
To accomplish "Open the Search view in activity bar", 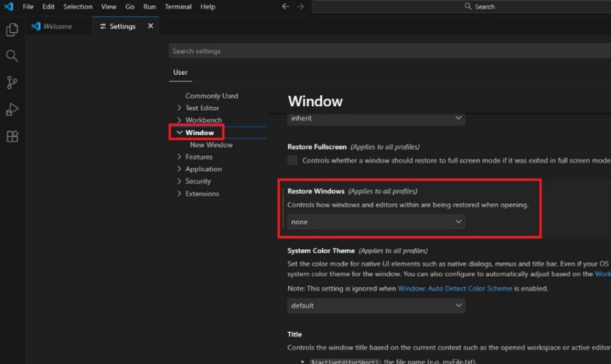I will coord(12,56).
